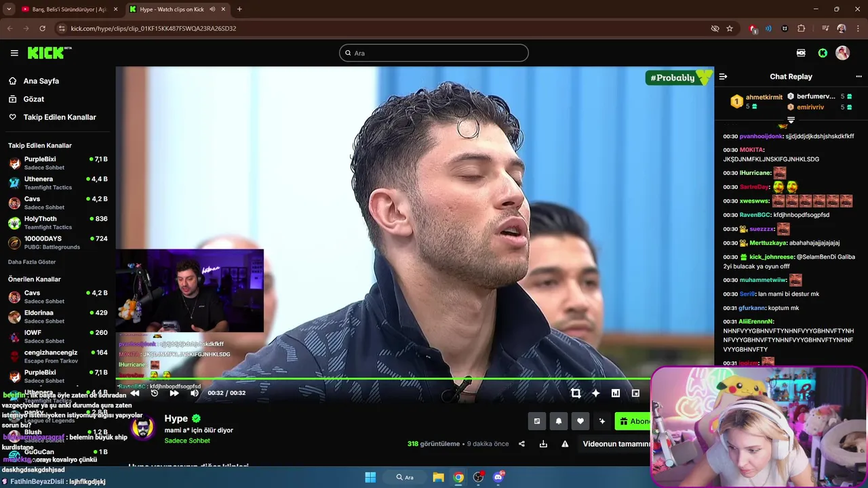Click the green K coin icon
The height and width of the screenshot is (488, 868).
click(823, 53)
